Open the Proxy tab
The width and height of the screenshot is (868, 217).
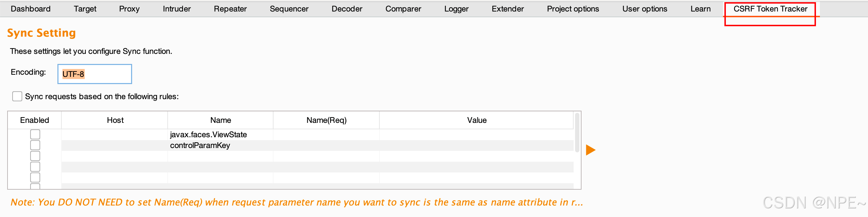click(x=129, y=9)
